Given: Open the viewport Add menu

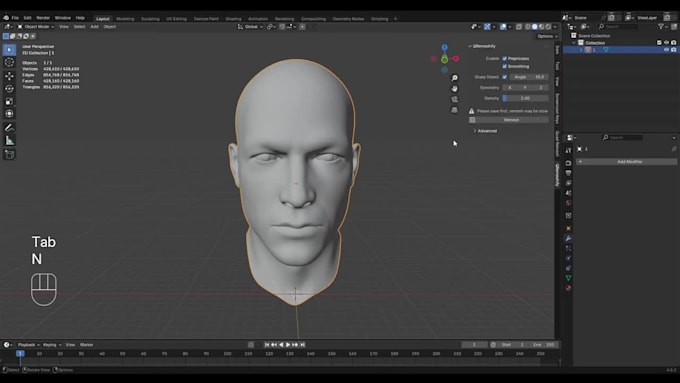Looking at the screenshot, I should click(x=94, y=26).
